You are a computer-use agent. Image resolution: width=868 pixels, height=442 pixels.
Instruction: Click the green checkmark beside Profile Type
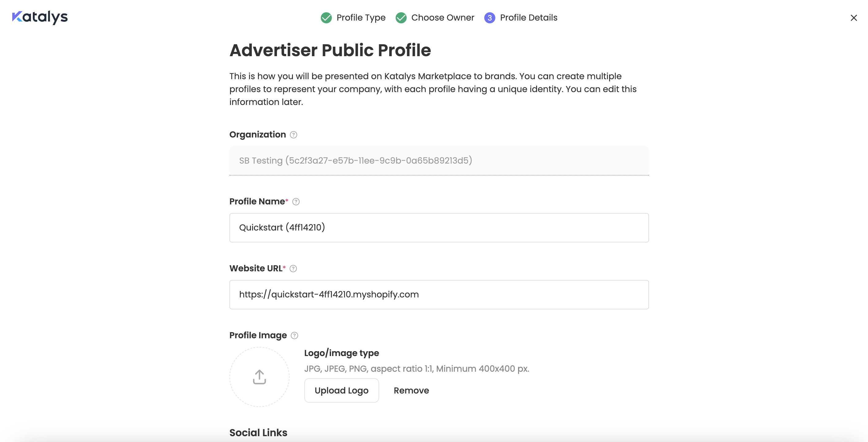pos(326,17)
